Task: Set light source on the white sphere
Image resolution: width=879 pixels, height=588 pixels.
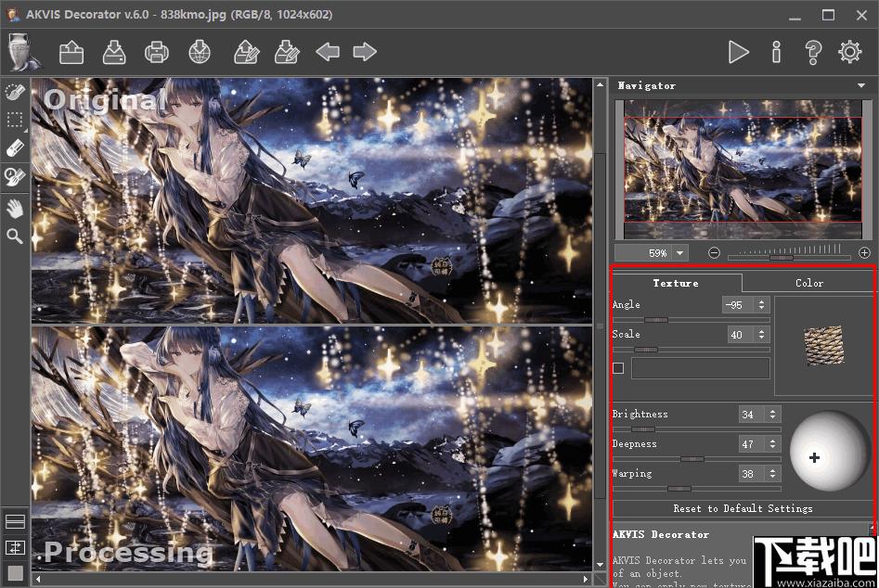Action: [829, 452]
